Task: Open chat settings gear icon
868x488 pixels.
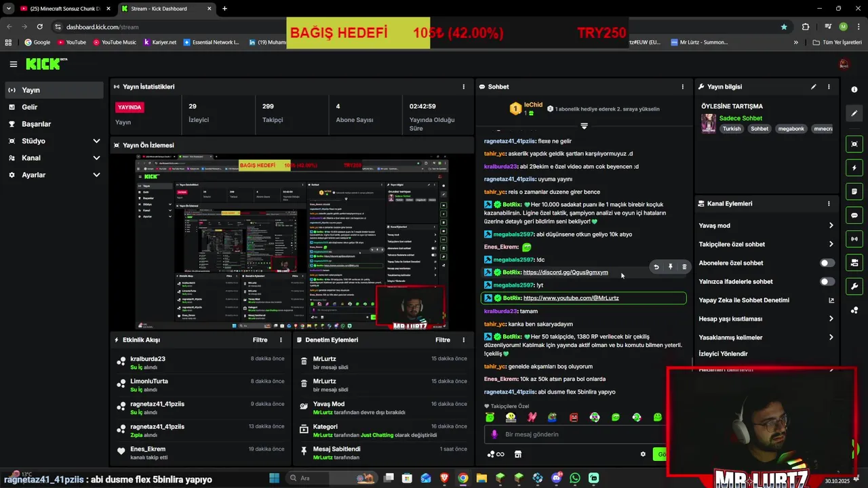Action: 643,454
